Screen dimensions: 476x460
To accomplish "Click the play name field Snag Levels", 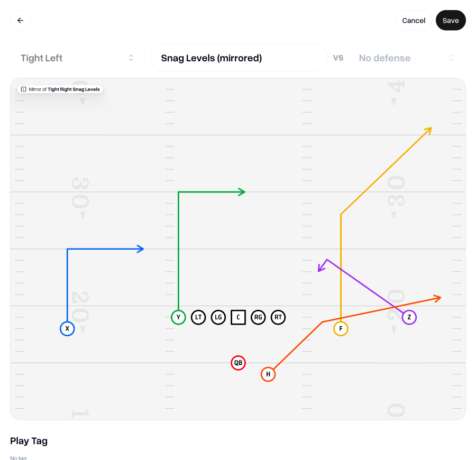I will coord(239,58).
